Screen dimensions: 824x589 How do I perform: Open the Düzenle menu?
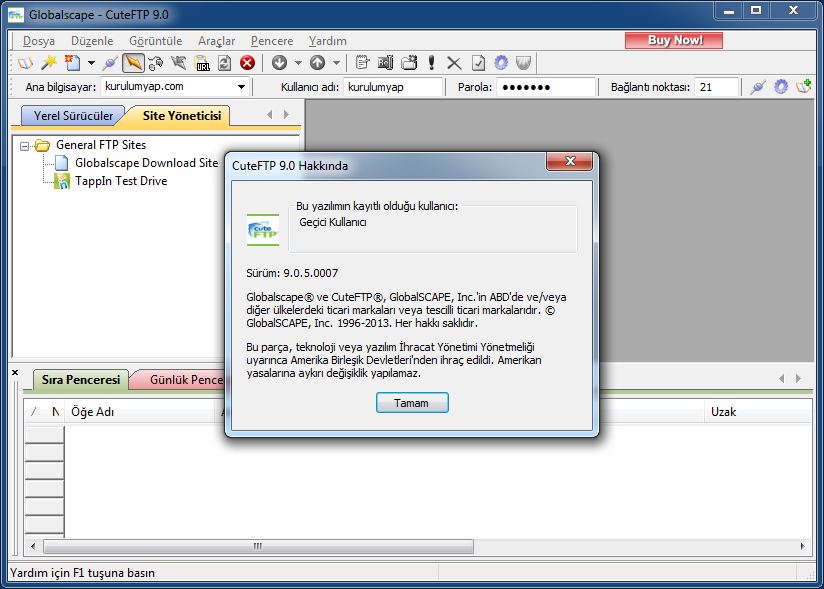[x=92, y=41]
